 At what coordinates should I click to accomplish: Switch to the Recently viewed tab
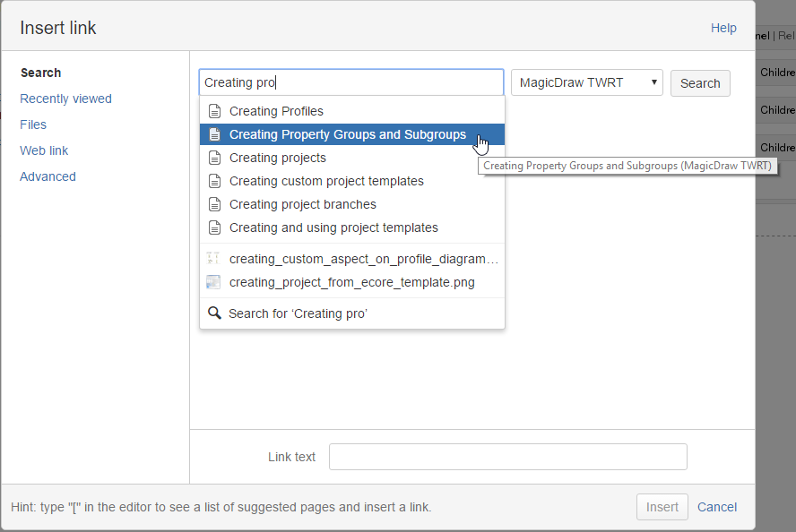[65, 99]
